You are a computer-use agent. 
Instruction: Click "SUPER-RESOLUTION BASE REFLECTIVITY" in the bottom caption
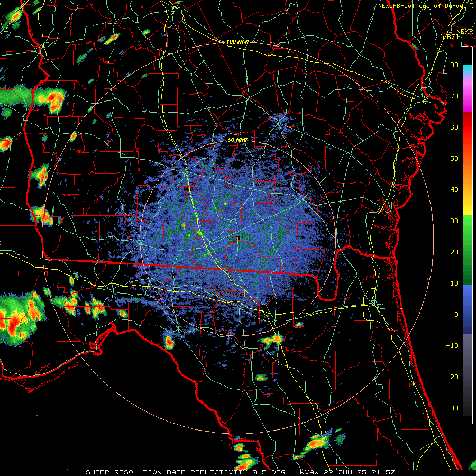[167, 472]
